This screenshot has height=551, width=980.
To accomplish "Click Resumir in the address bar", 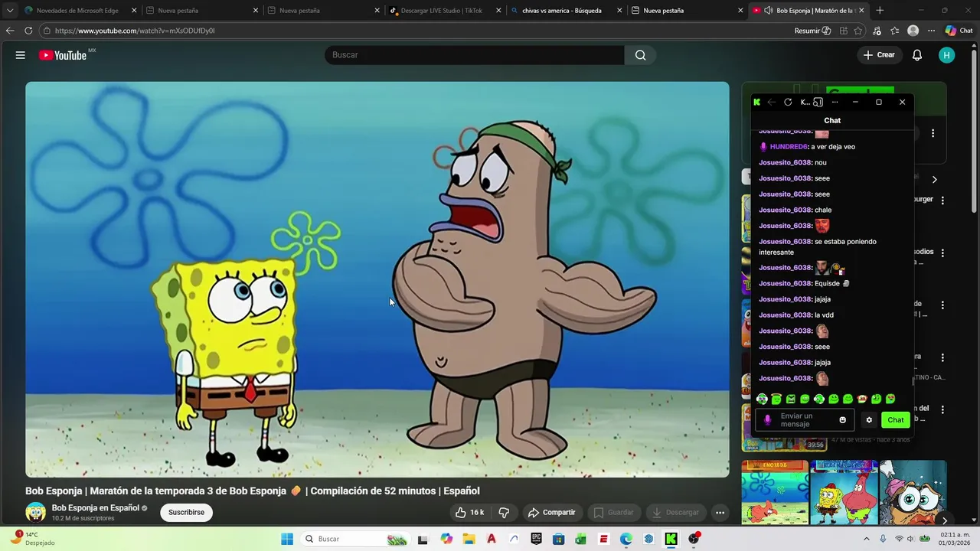I will tap(812, 31).
